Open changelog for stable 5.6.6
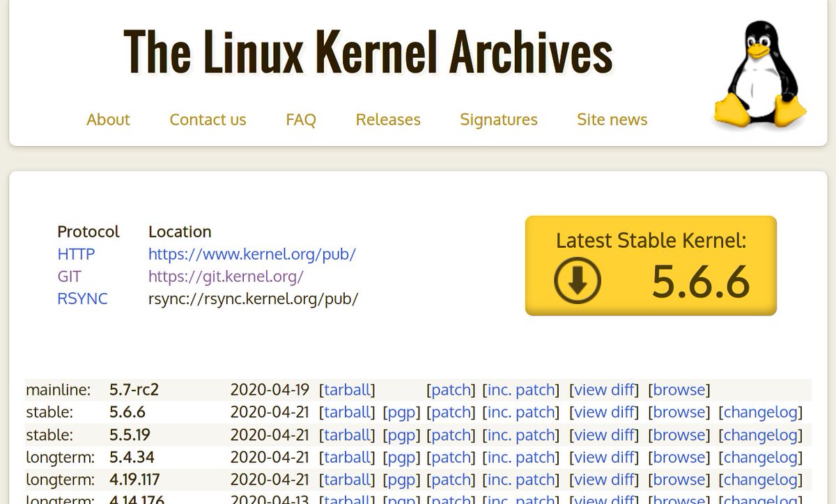 pyautogui.click(x=761, y=412)
